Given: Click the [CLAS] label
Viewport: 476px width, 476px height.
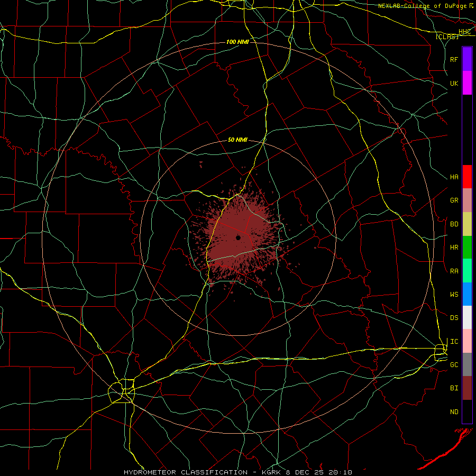Looking at the screenshot, I should [x=447, y=36].
